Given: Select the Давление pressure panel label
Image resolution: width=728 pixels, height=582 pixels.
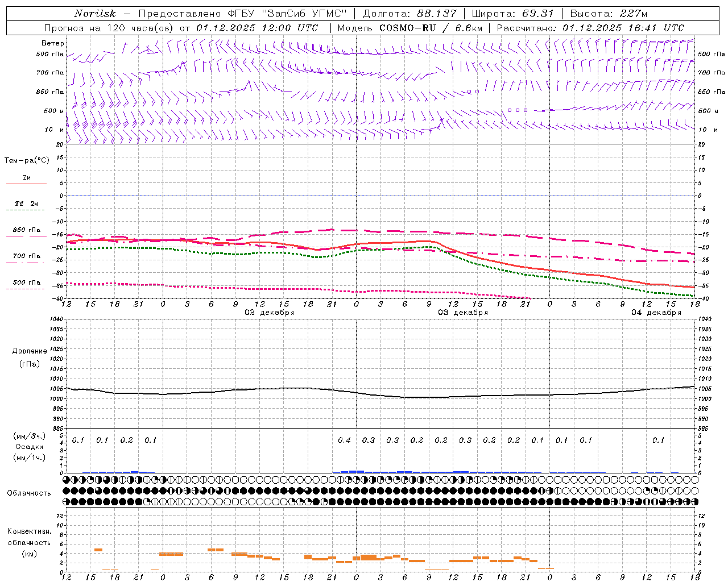Looking at the screenshot, I should 30,351.
